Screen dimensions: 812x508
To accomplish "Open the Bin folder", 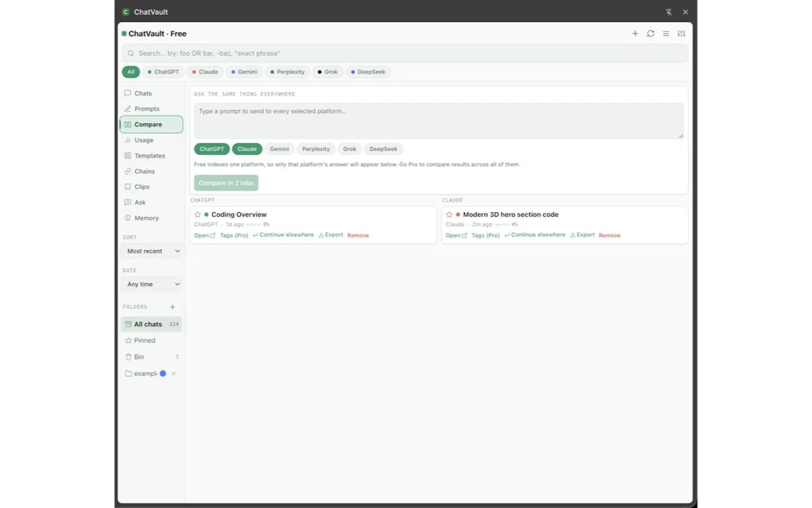I will pos(151,357).
